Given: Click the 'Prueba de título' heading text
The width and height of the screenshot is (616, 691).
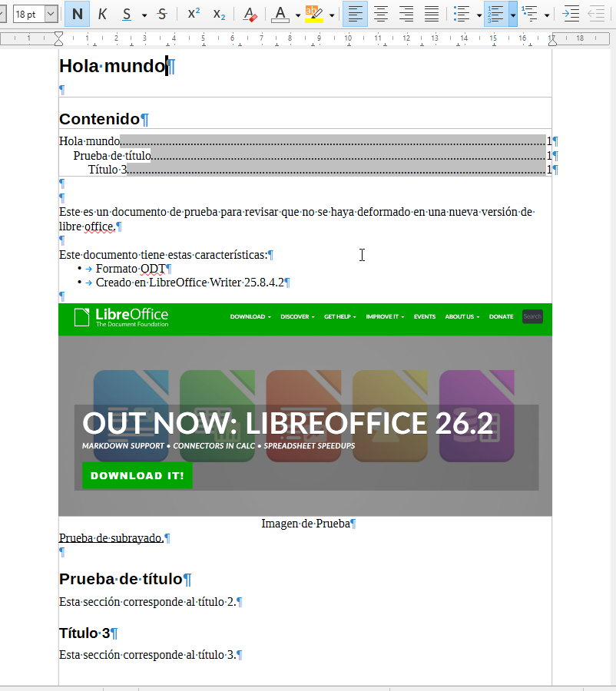Looking at the screenshot, I should pos(121,579).
